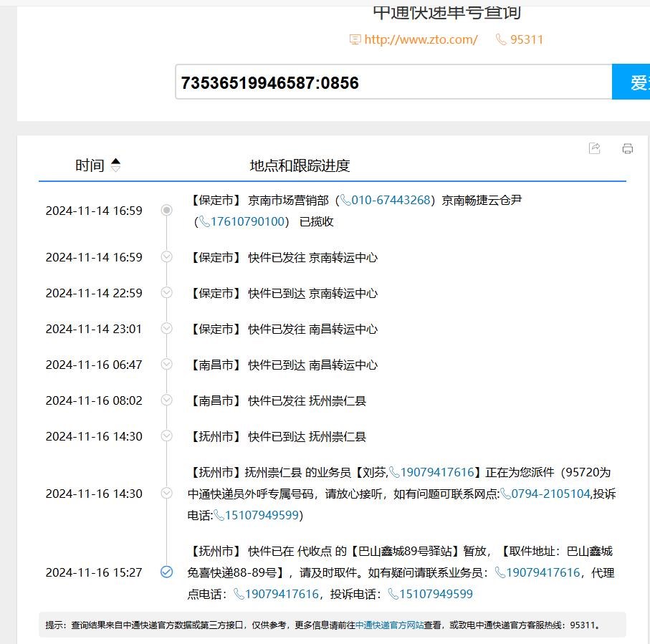This screenshot has height=644, width=650.
Task: Click the phone icon before 95311 at top
Action: (x=501, y=39)
